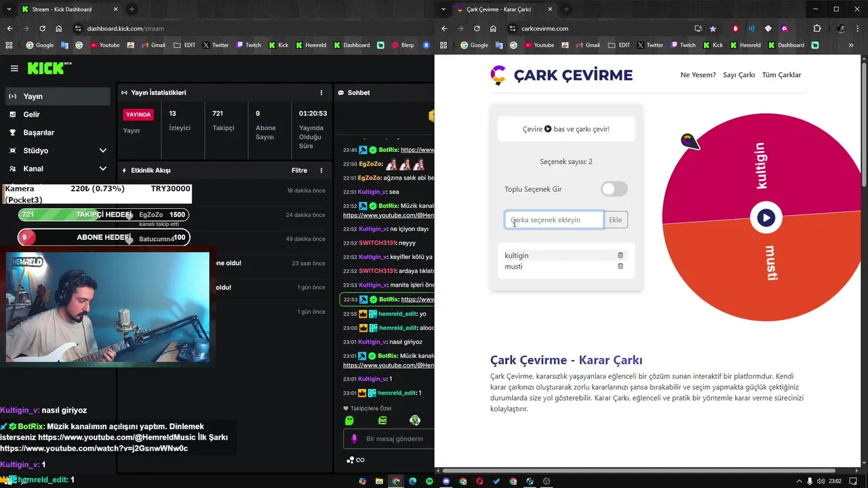Open the Sayı Çarkı nav link
Image resolution: width=868 pixels, height=488 pixels.
tap(738, 75)
